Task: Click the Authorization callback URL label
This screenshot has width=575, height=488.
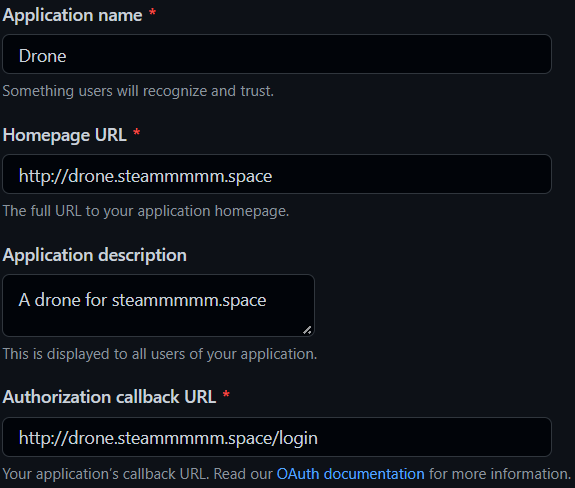Action: pyautogui.click(x=109, y=397)
